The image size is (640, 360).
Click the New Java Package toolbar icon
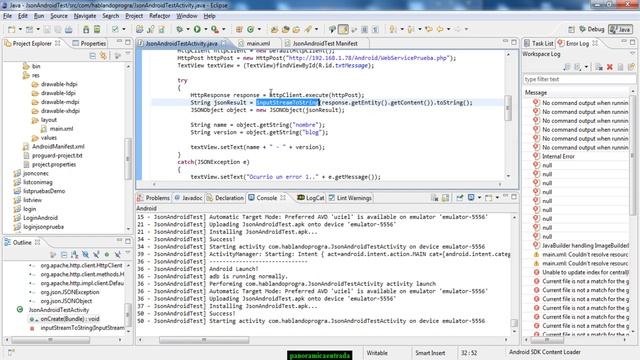click(x=239, y=29)
